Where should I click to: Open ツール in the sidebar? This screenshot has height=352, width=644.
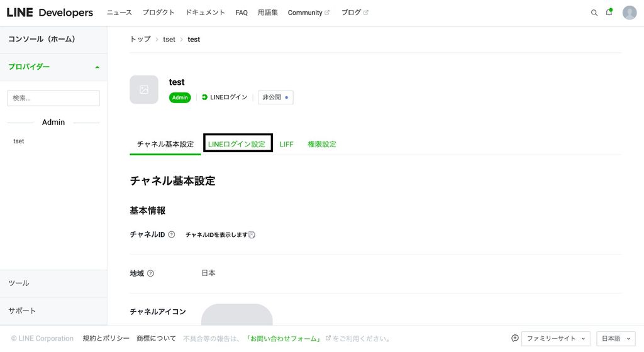click(53, 283)
